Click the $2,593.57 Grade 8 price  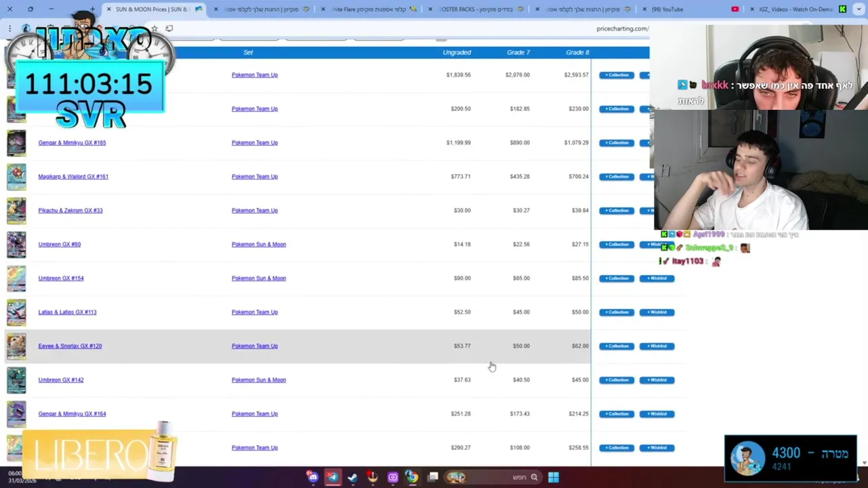576,75
